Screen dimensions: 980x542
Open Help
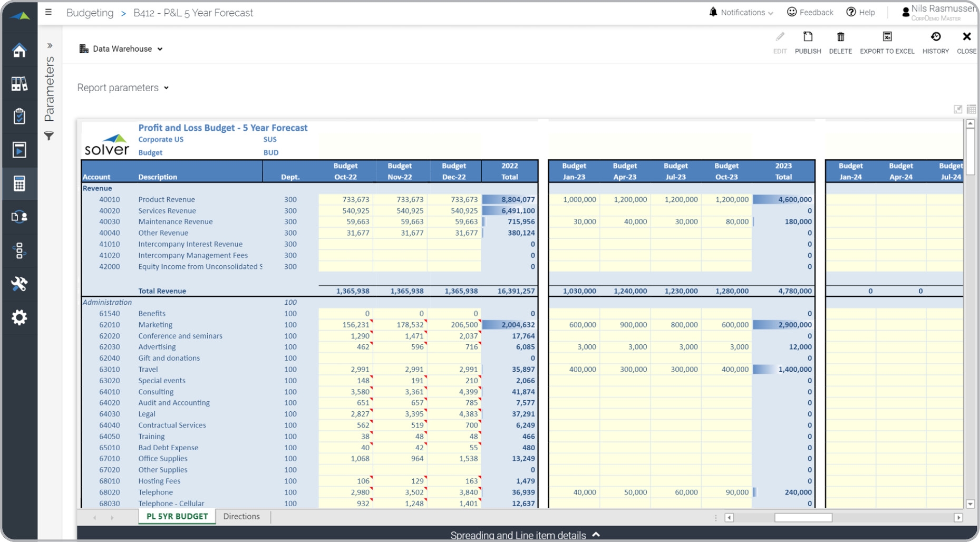click(x=860, y=12)
